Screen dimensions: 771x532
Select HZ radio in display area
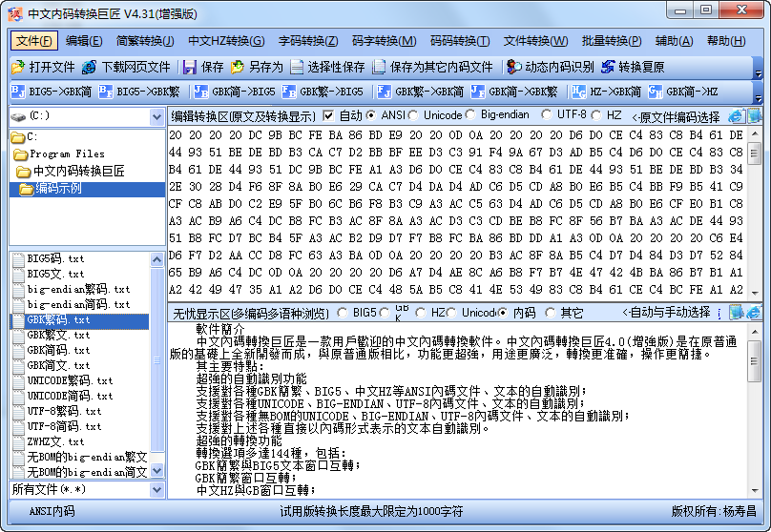(421, 313)
